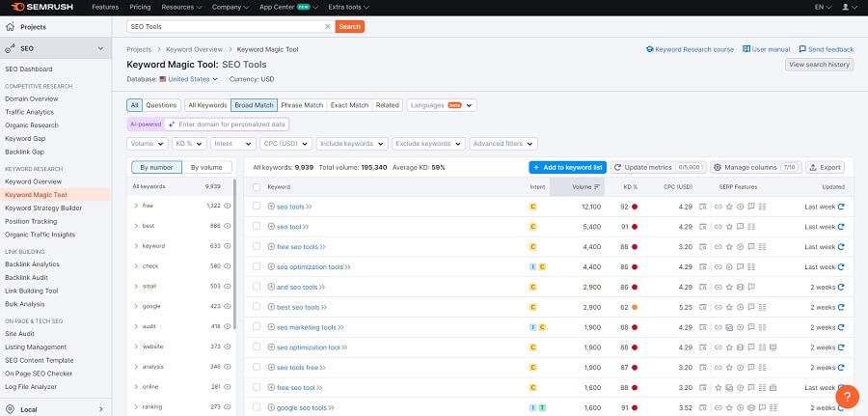868x416 pixels.
Task: Click the Projects home icon
Action: pyautogui.click(x=10, y=27)
